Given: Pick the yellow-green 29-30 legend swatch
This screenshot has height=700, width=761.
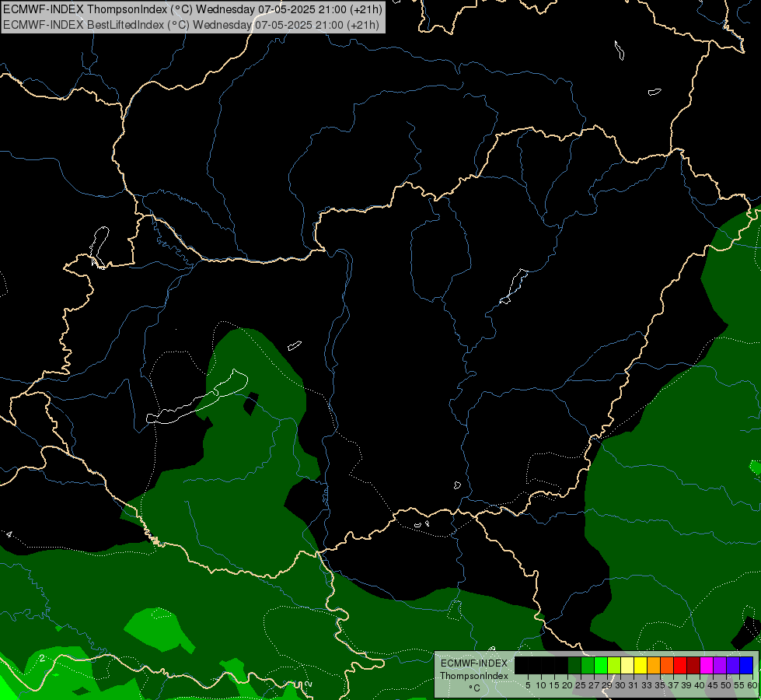Looking at the screenshot, I should tap(614, 665).
